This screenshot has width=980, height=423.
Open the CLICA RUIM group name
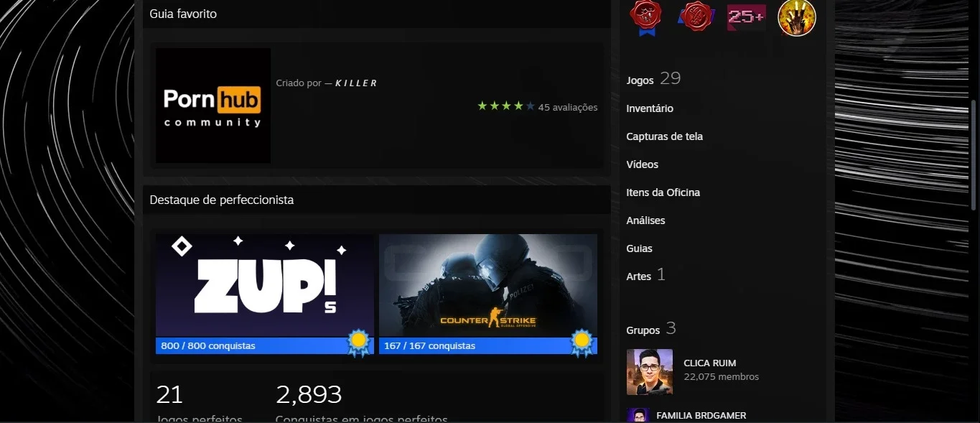710,363
